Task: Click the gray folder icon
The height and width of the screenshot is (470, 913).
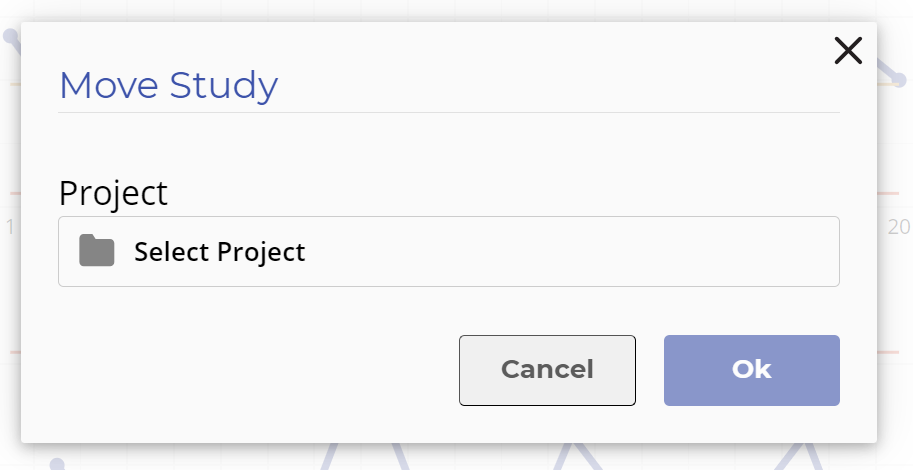Action: 97,250
